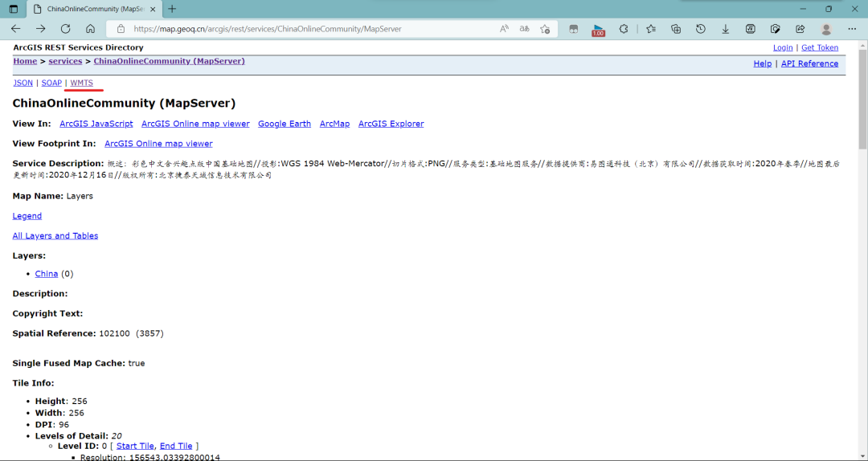Open a new browser tab
This screenshot has height=461, width=868.
click(172, 9)
